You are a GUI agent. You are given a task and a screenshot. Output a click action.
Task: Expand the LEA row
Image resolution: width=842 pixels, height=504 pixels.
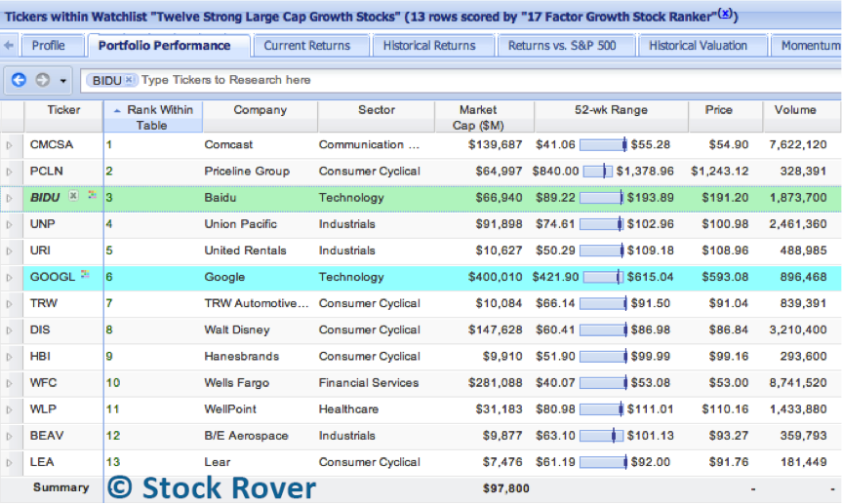pos(9,462)
